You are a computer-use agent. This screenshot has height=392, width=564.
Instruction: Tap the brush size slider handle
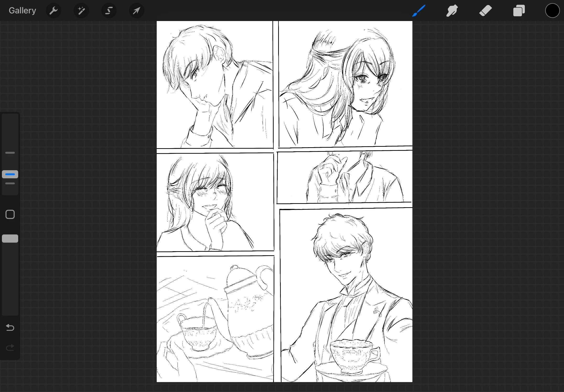[10, 174]
